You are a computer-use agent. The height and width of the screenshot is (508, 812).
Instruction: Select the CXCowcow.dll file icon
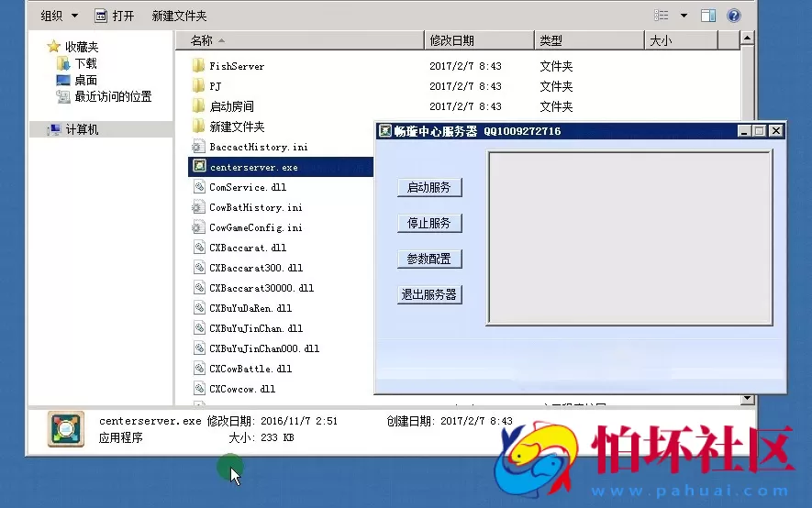[x=199, y=389]
